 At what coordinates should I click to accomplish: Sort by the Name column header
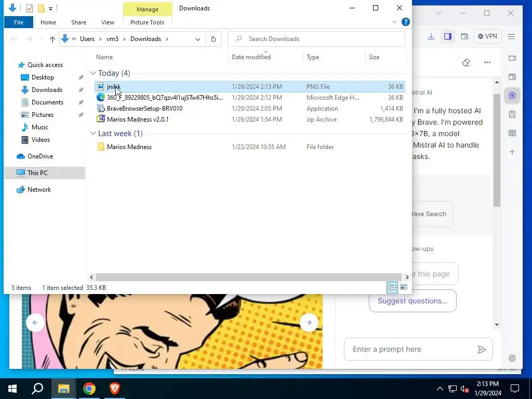(104, 57)
